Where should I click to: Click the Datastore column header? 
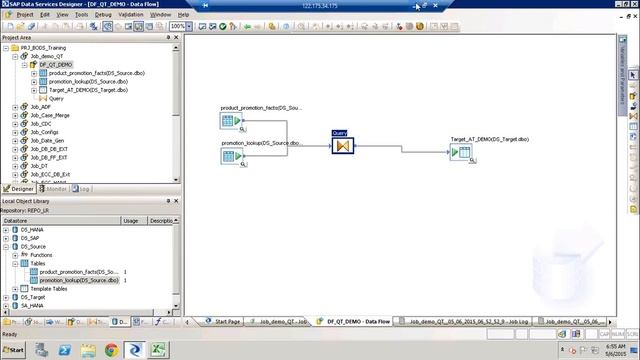pos(61,221)
